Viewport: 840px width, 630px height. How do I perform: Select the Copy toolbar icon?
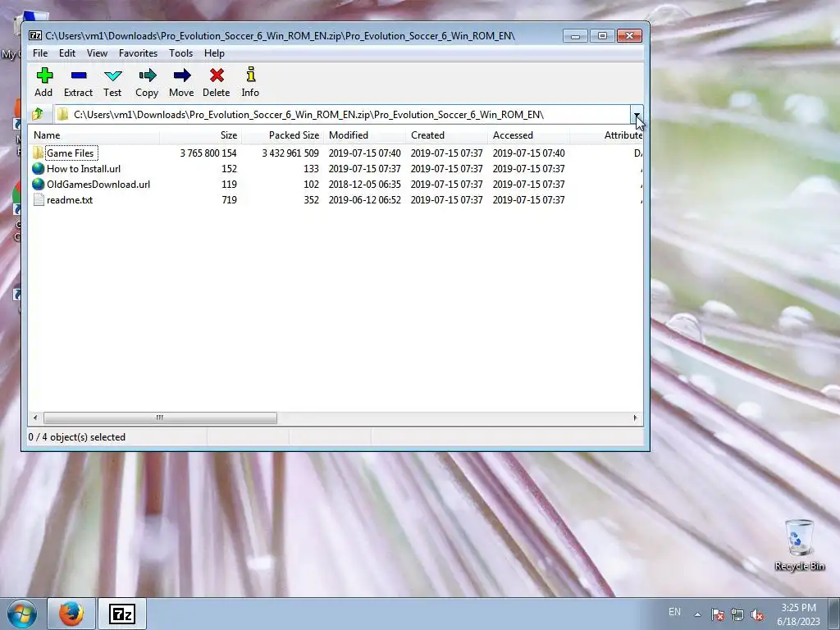click(x=148, y=75)
